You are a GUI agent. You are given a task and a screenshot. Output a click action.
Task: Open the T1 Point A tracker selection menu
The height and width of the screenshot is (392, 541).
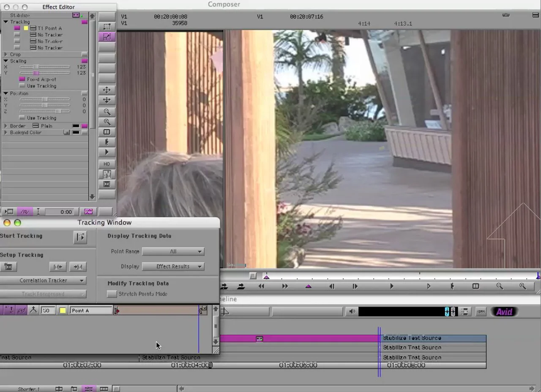tap(33, 28)
